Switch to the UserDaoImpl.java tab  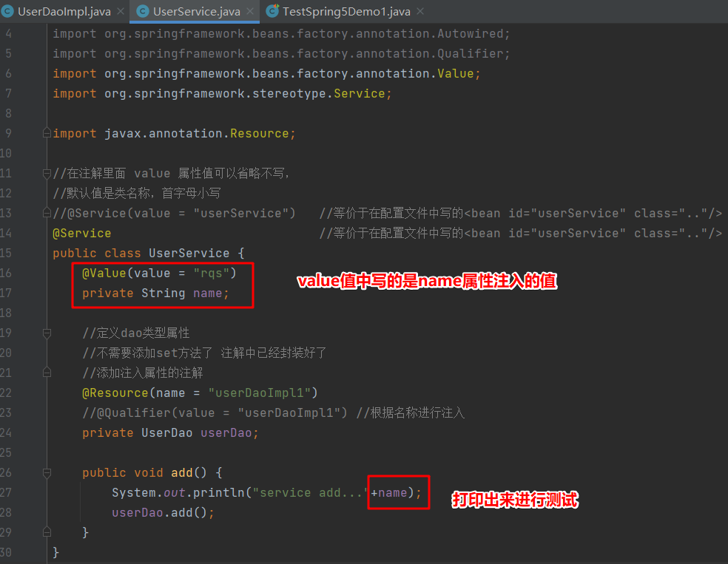(x=64, y=12)
